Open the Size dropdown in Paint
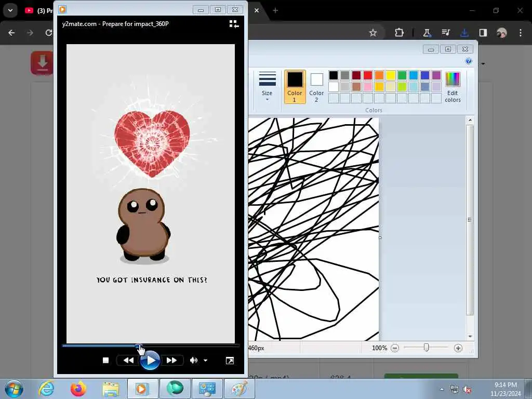This screenshot has width=532, height=399. (x=267, y=86)
